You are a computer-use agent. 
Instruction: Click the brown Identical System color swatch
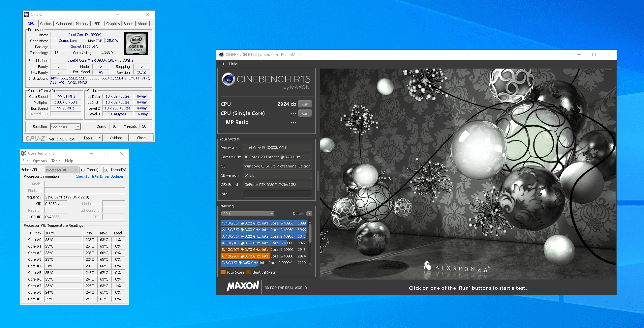tap(248, 272)
